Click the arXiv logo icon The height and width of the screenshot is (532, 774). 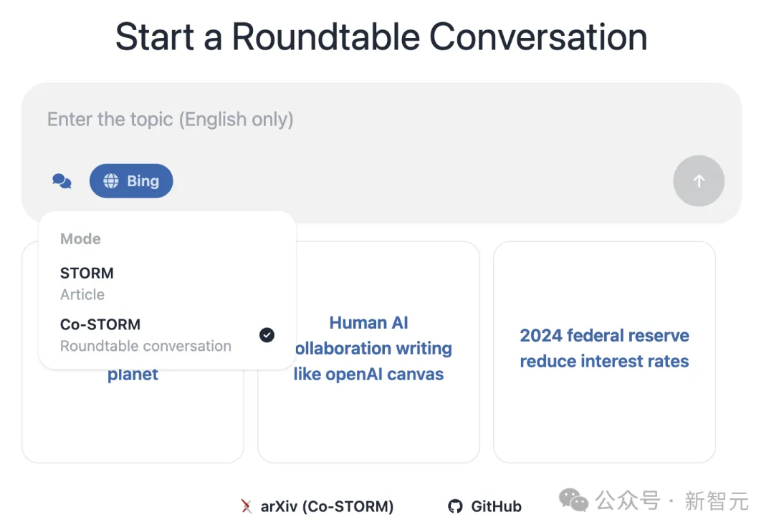coord(247,506)
